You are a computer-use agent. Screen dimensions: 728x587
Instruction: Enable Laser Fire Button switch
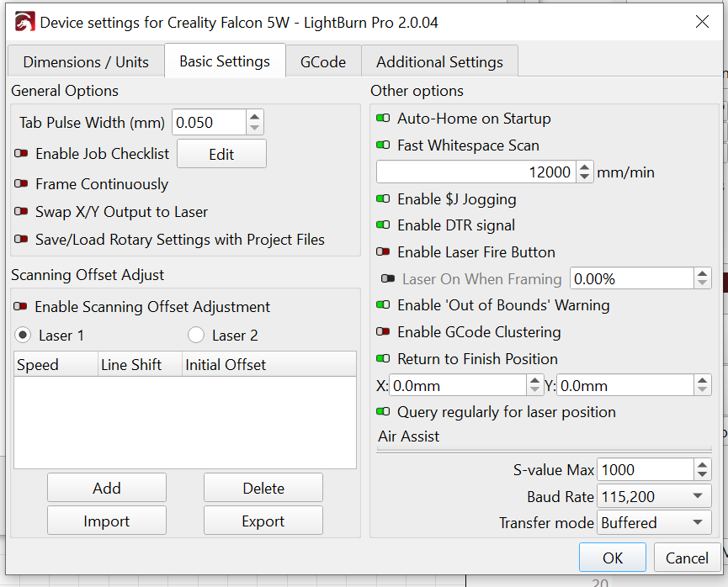point(384,252)
